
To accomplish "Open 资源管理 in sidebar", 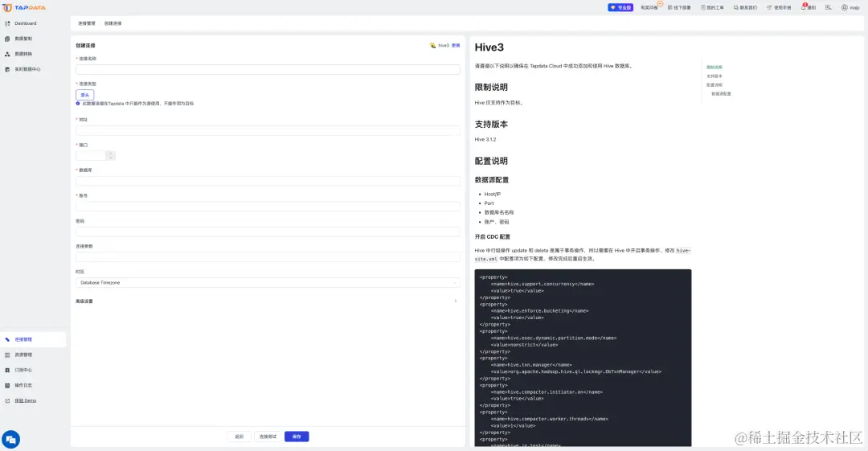I will click(23, 355).
